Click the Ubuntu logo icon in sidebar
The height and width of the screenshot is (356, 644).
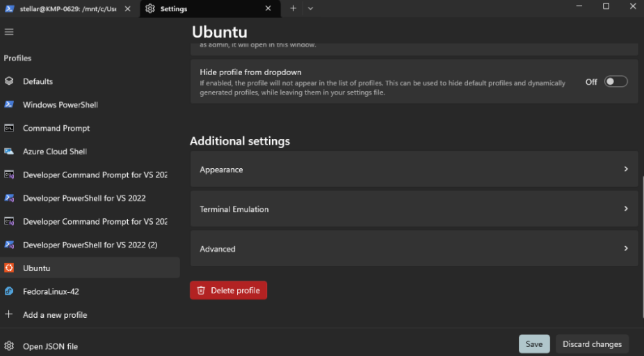(9, 268)
